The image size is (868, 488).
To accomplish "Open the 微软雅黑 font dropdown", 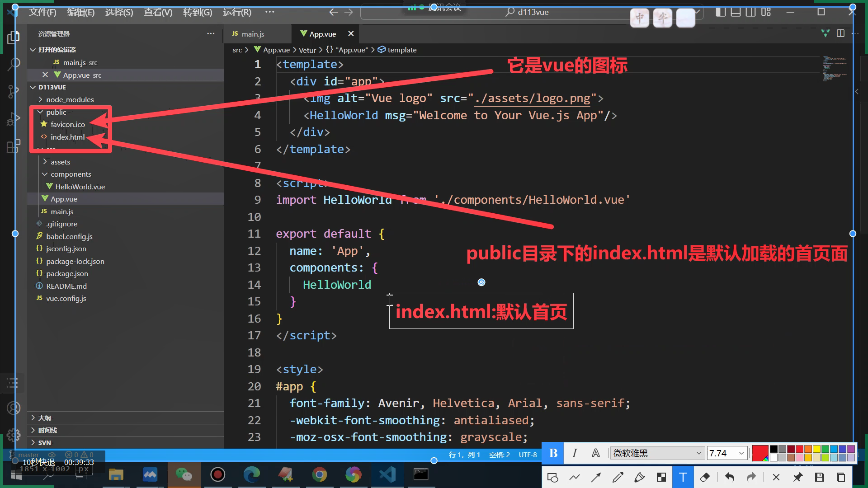I will [657, 453].
